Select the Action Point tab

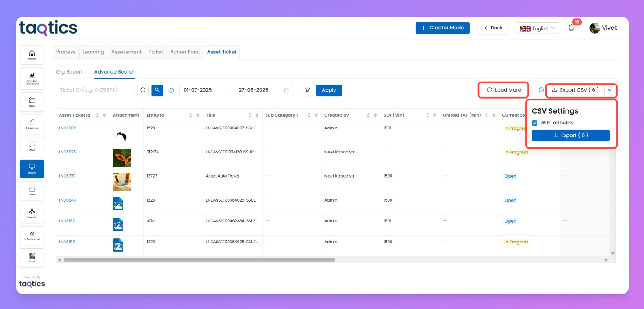coord(185,52)
